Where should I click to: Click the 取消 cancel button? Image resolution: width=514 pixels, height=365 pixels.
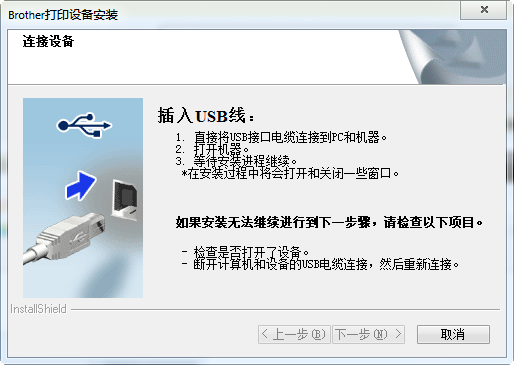click(x=453, y=334)
